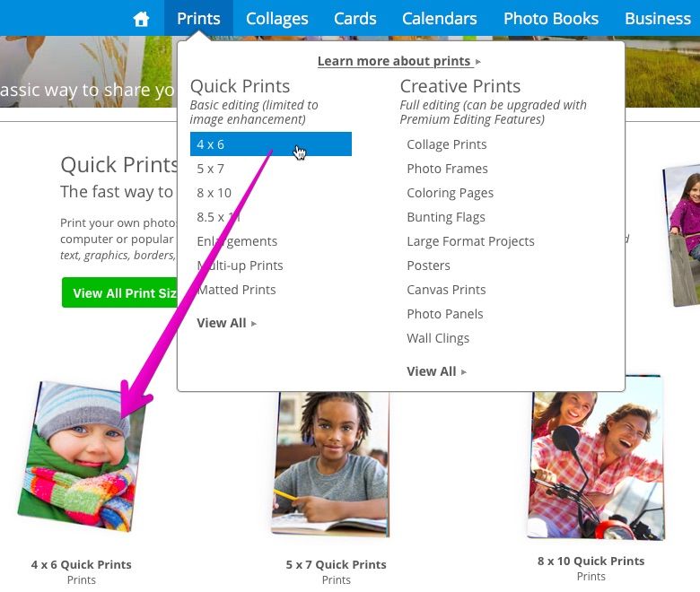The height and width of the screenshot is (592, 700).
Task: Open Wall Clings from the dropdown
Action: point(438,338)
